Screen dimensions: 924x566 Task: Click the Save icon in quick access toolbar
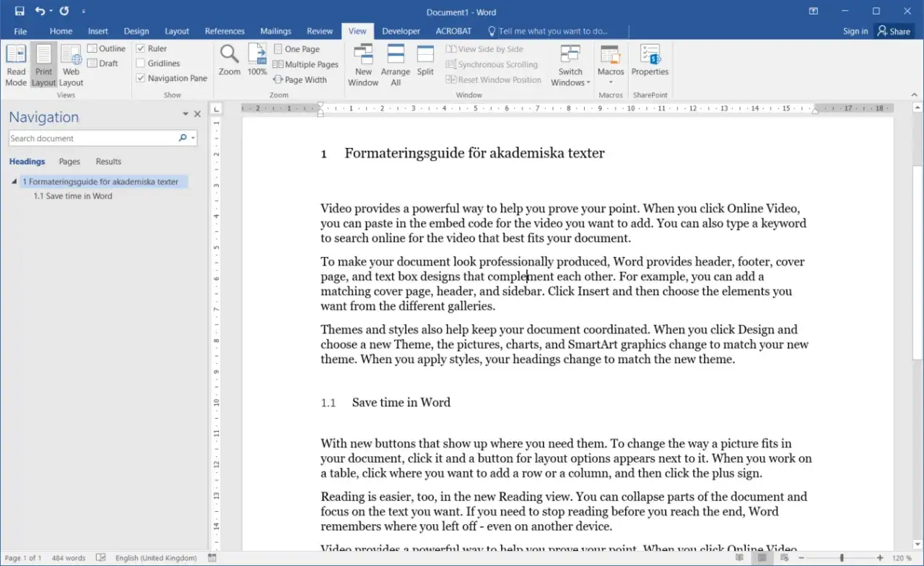point(19,11)
